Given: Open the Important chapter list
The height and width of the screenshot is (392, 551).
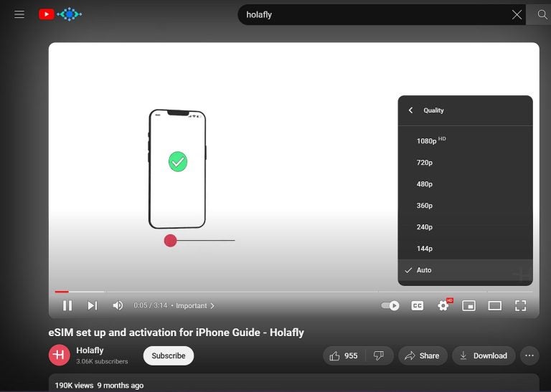Looking at the screenshot, I should [195, 306].
